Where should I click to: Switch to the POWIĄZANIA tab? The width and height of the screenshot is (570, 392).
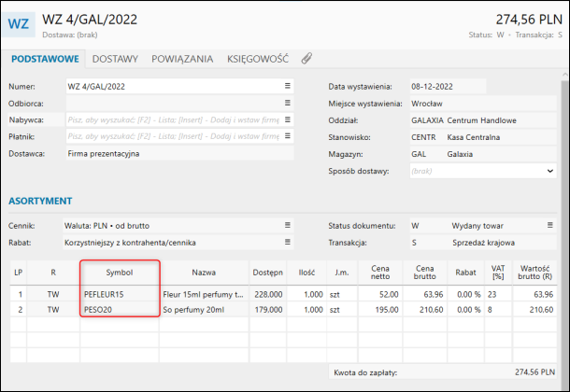[182, 59]
